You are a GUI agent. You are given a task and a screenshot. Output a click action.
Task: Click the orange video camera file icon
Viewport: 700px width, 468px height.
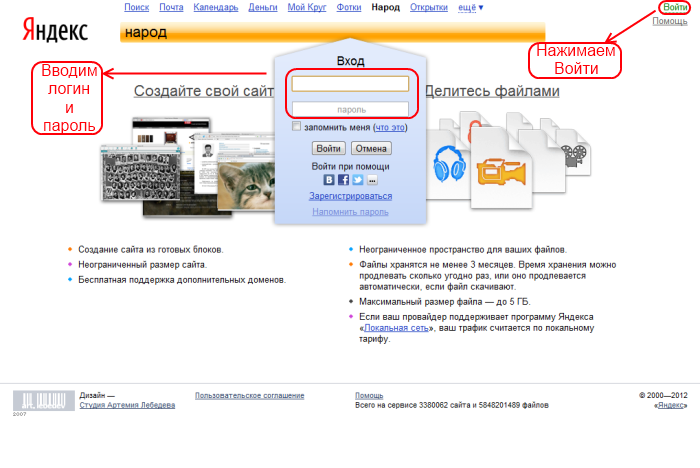click(500, 172)
